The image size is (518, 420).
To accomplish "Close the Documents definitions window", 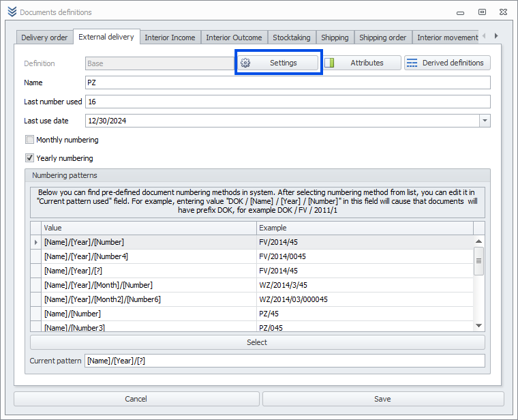I will [x=503, y=12].
